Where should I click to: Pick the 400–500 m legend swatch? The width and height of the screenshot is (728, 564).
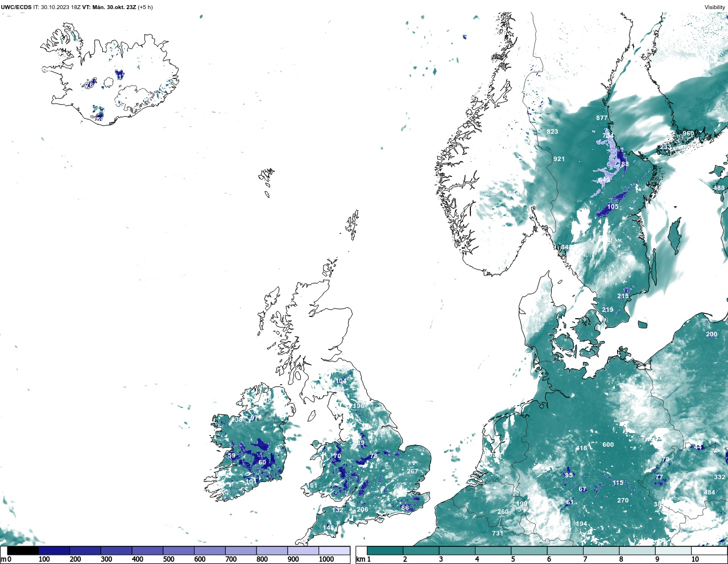point(147,550)
